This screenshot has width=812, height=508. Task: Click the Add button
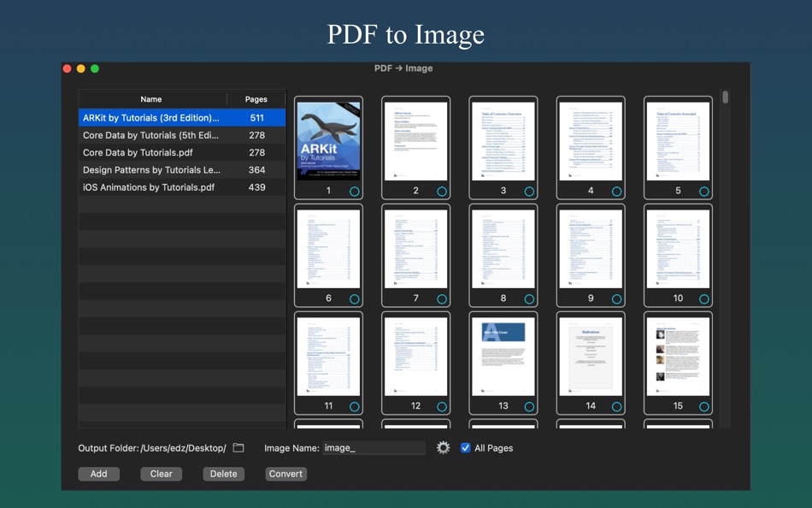(99, 474)
